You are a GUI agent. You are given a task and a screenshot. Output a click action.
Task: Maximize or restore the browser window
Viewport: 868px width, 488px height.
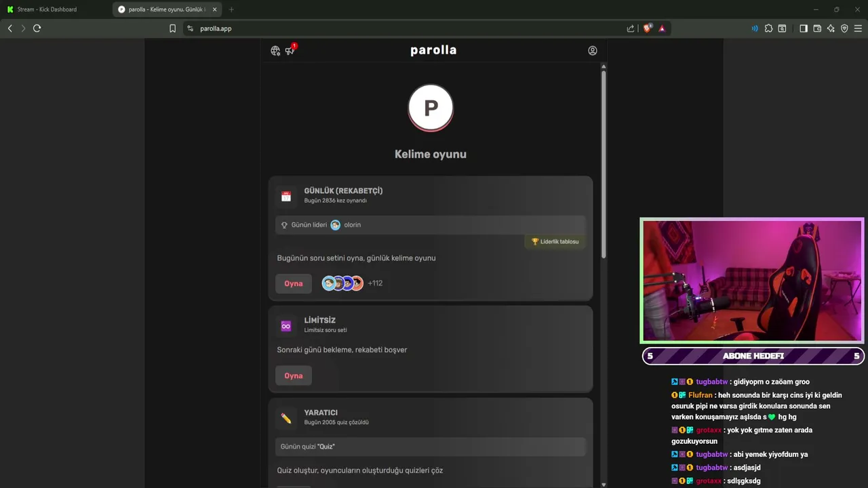[836, 9]
